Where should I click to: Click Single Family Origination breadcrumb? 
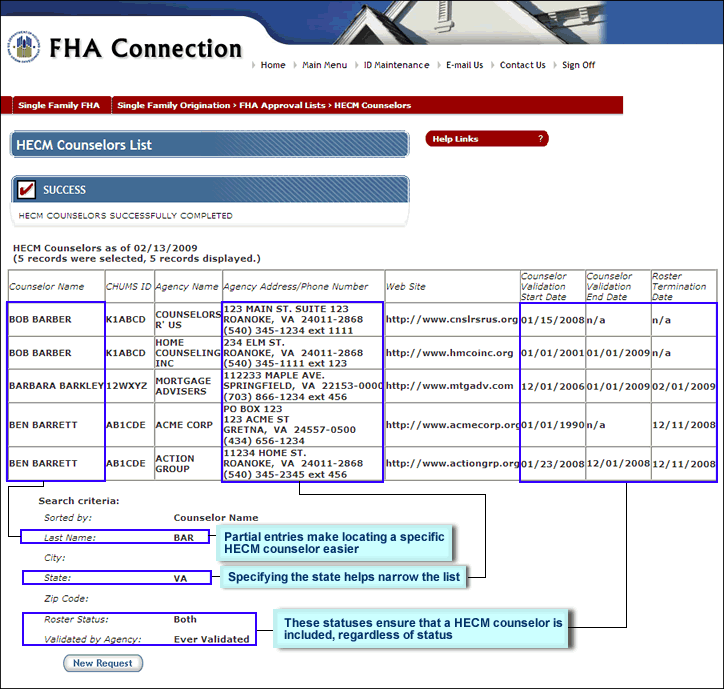174,105
